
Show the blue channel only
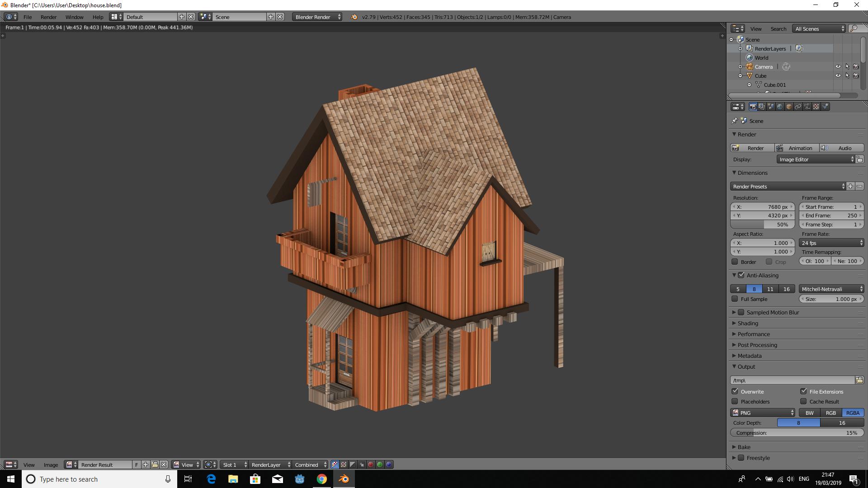pyautogui.click(x=389, y=465)
